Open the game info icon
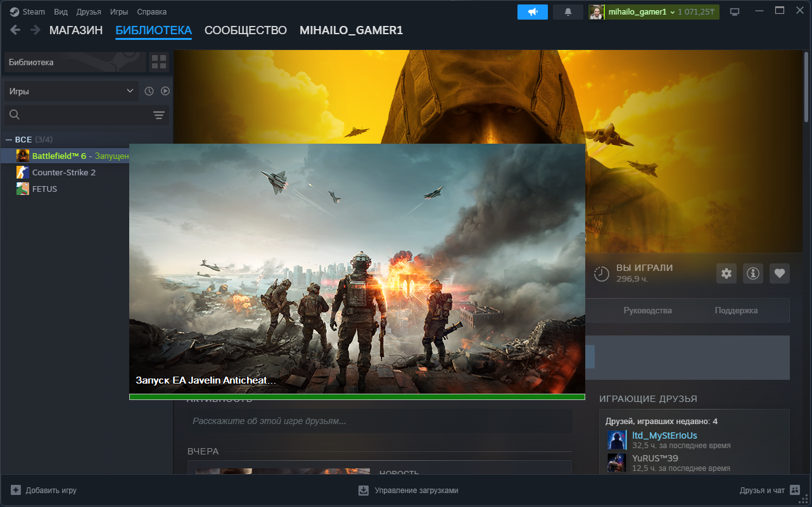Screen dimensions: 812x507 pyautogui.click(x=753, y=273)
